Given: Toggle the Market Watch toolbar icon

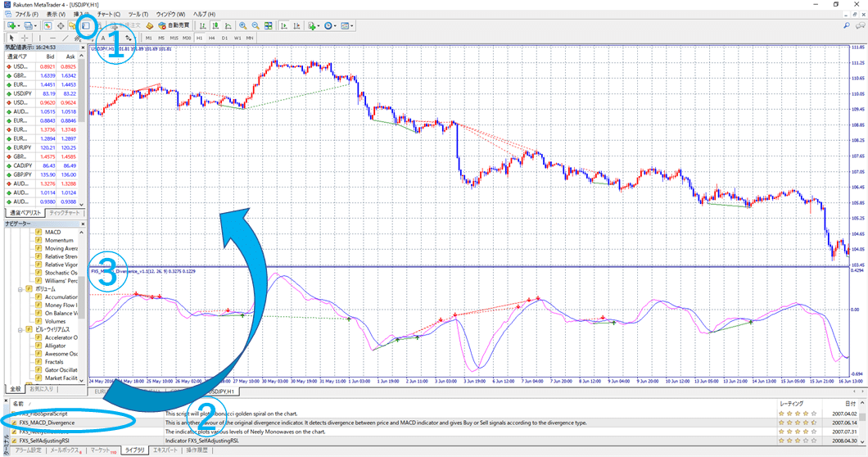Looking at the screenshot, I should coord(48,25).
